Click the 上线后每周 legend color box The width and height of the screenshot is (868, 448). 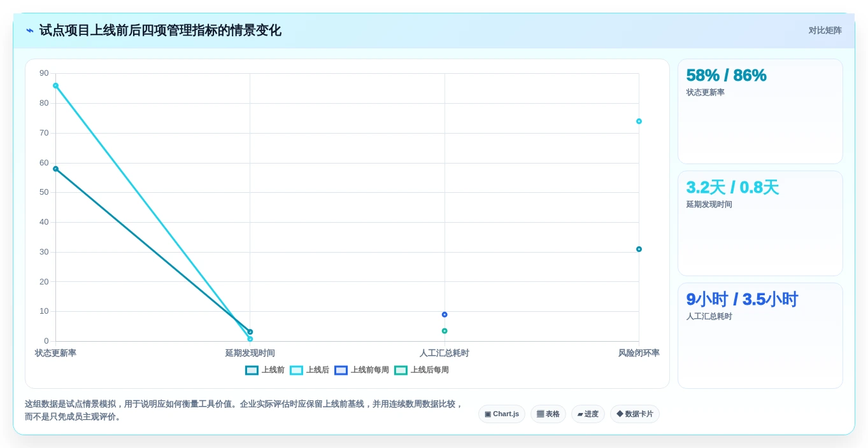pos(401,370)
